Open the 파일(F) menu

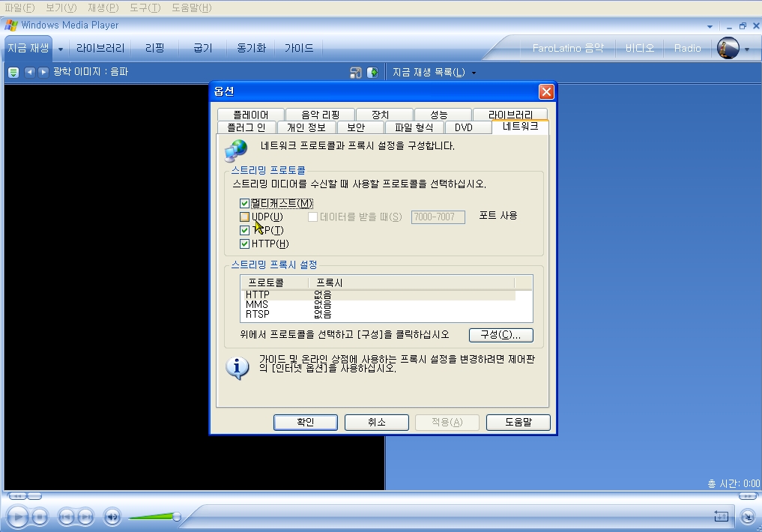[x=20, y=7]
